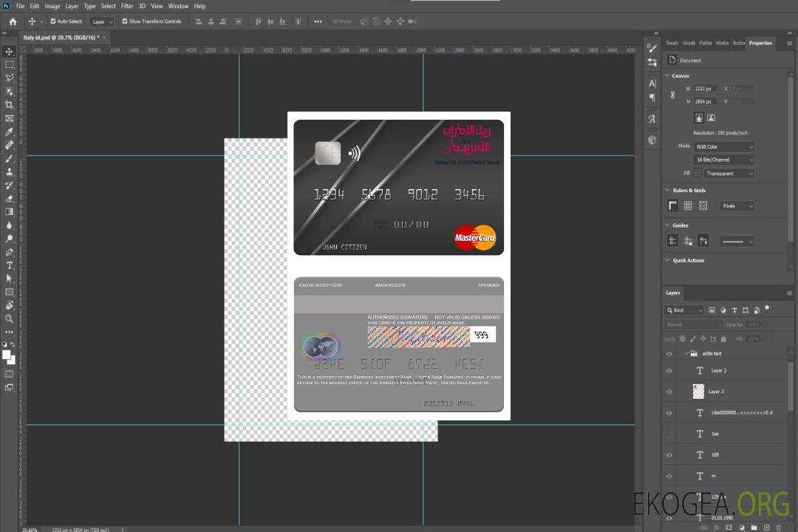
Task: Open the File menu
Action: click(21, 6)
